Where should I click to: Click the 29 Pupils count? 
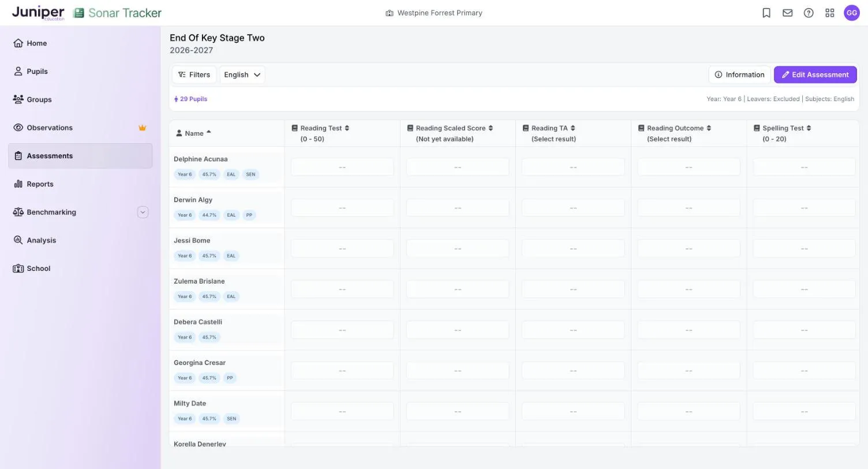tap(190, 99)
